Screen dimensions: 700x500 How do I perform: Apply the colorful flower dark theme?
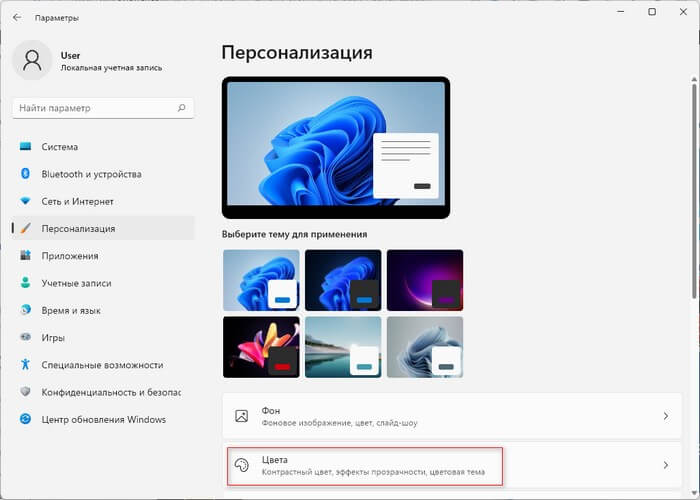pos(261,347)
